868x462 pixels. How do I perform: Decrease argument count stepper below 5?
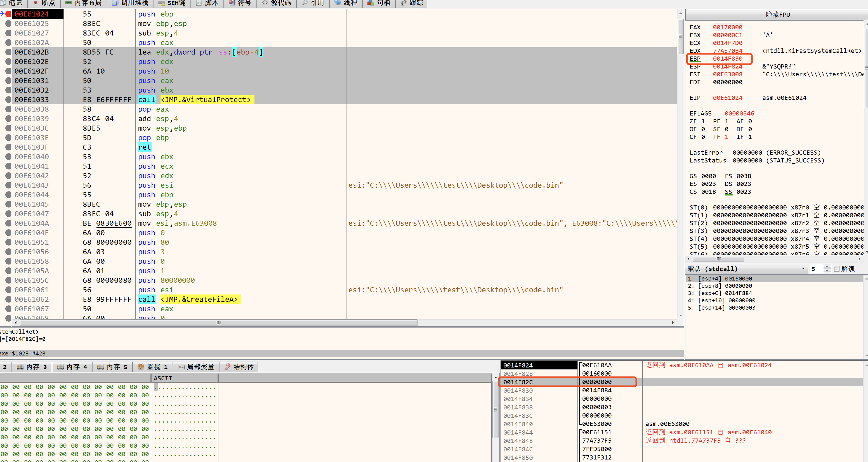tap(827, 271)
